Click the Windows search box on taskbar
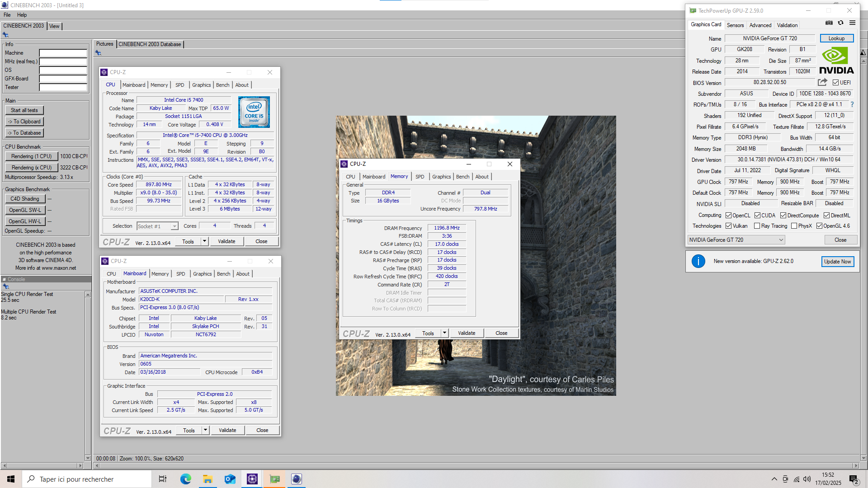Viewport: 868px width, 488px height. click(87, 479)
